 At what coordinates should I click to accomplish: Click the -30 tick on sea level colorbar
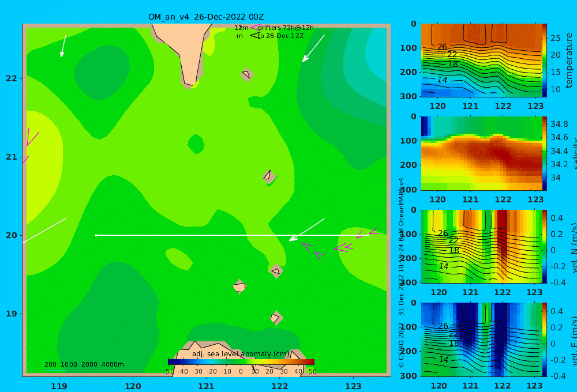(197, 371)
